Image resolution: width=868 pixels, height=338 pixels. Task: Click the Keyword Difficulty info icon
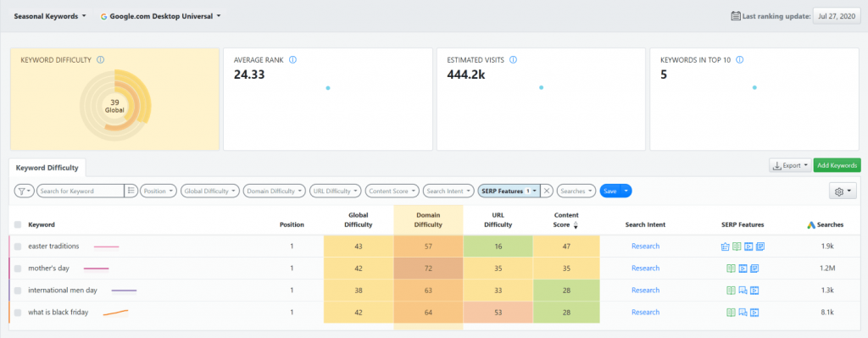pyautogui.click(x=100, y=60)
